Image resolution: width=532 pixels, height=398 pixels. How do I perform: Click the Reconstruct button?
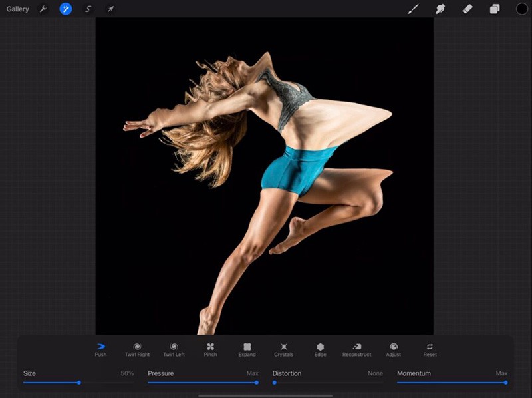pos(356,349)
